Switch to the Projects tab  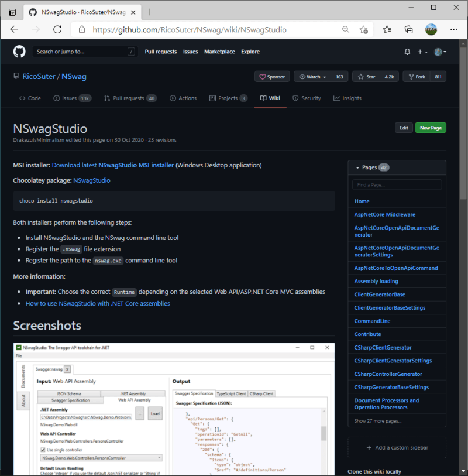(228, 98)
